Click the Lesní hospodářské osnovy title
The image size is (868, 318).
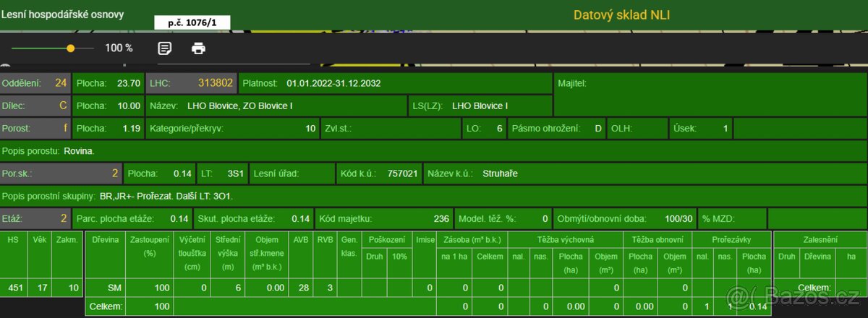coord(62,14)
